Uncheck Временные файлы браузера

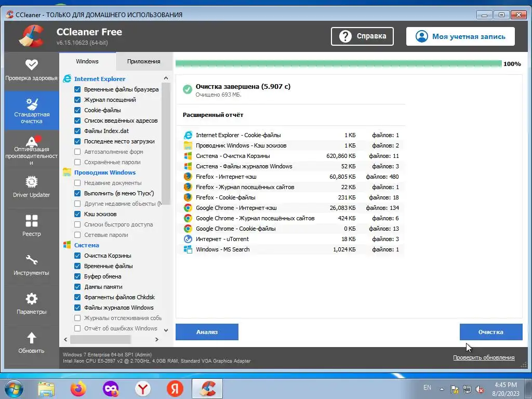pos(77,89)
